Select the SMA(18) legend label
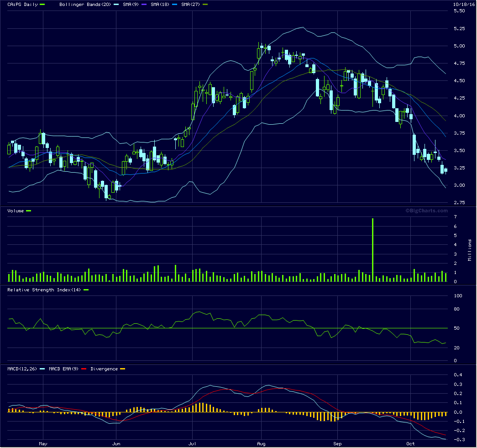 160,4
